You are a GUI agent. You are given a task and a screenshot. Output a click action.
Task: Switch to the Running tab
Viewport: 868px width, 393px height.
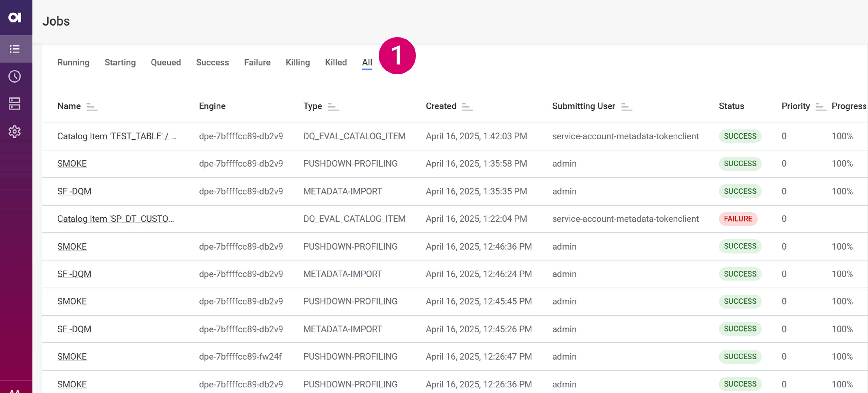tap(73, 62)
